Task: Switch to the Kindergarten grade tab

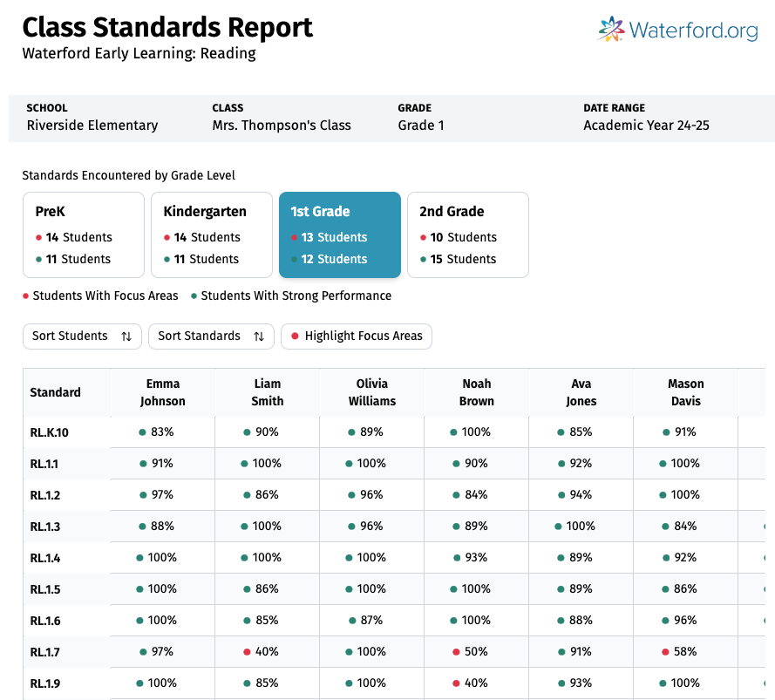Action: tap(211, 234)
